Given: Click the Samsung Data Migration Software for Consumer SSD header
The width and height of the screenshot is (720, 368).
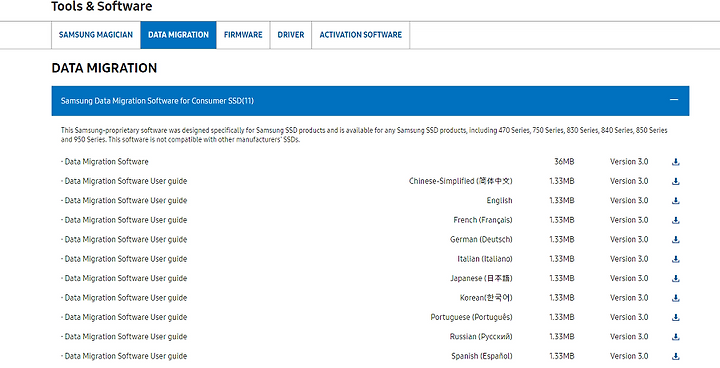Looking at the screenshot, I should pos(370,101).
